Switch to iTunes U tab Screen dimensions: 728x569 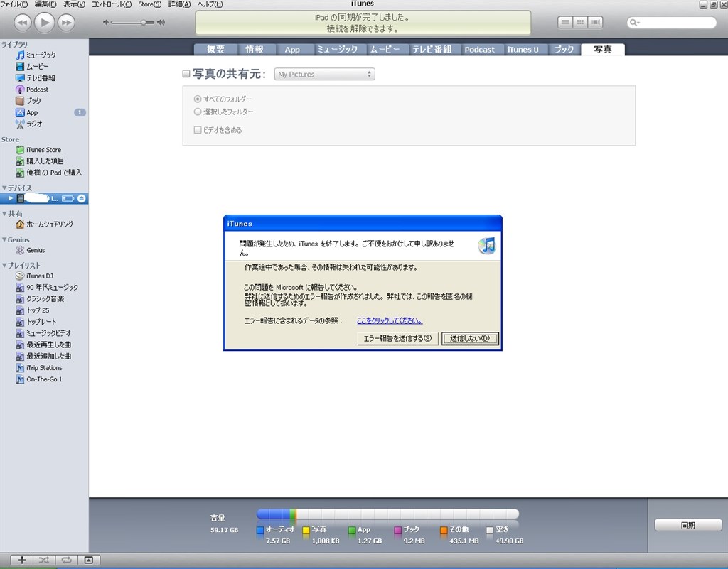click(x=523, y=50)
